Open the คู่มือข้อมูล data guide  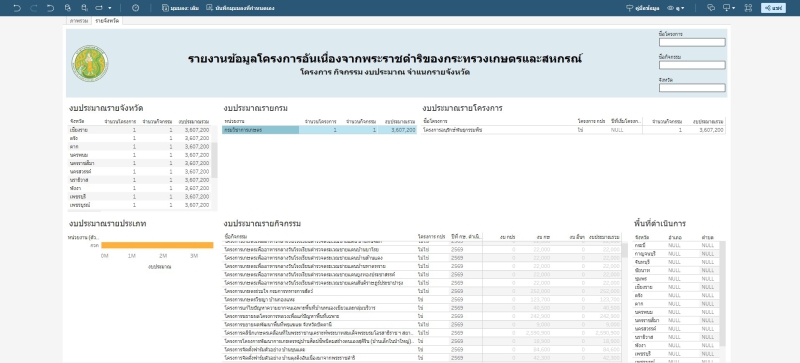[x=642, y=8]
